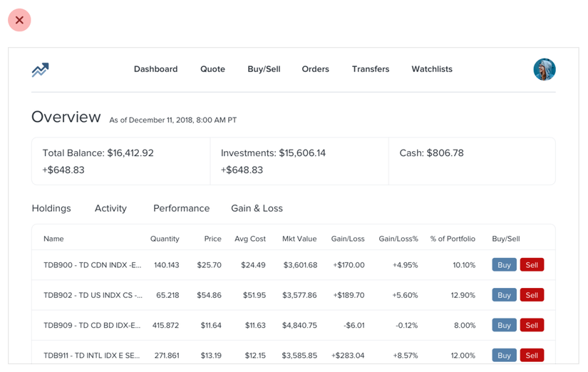Go to Watchlists
This screenshot has height=372, width=588.
pos(432,69)
